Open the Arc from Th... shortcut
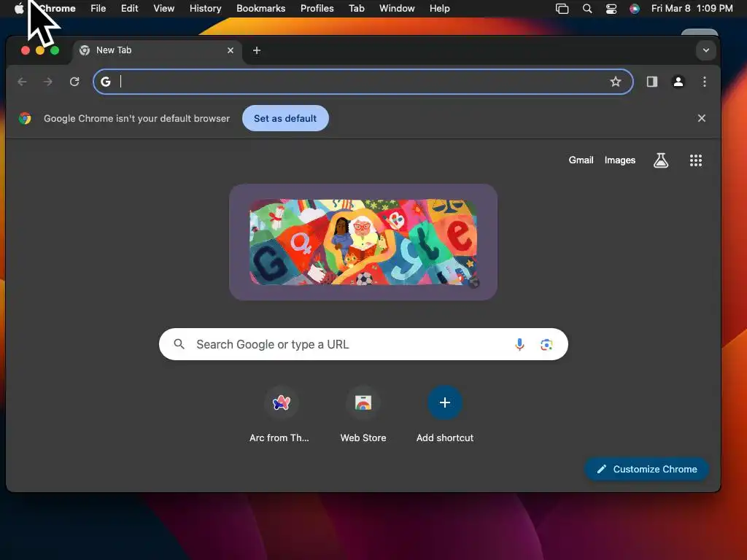This screenshot has height=560, width=747. (x=279, y=414)
